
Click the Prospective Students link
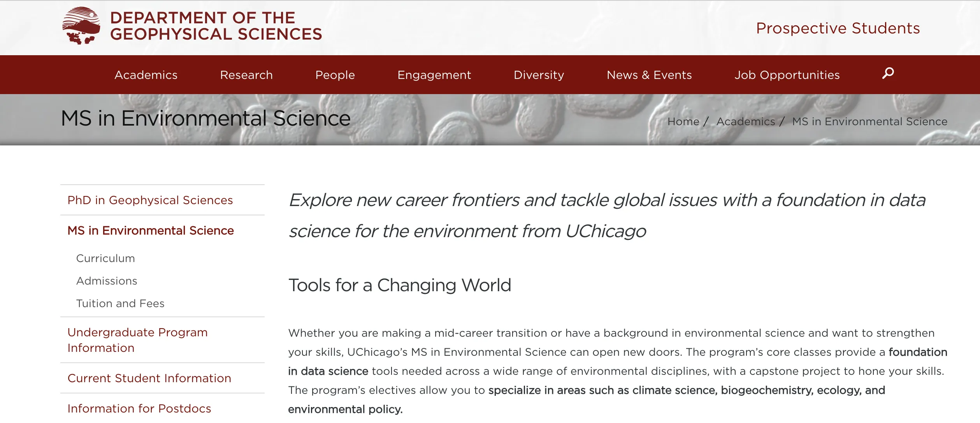click(838, 28)
